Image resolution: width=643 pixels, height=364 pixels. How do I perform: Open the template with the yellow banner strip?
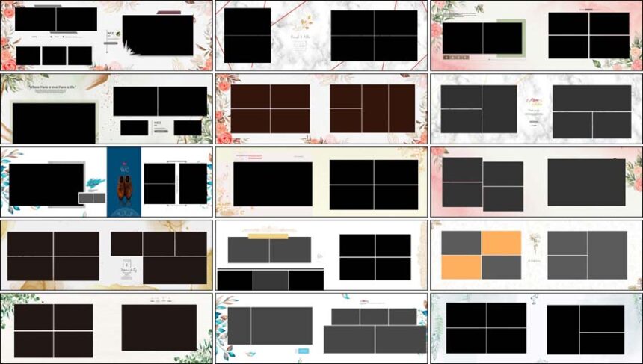point(321,255)
